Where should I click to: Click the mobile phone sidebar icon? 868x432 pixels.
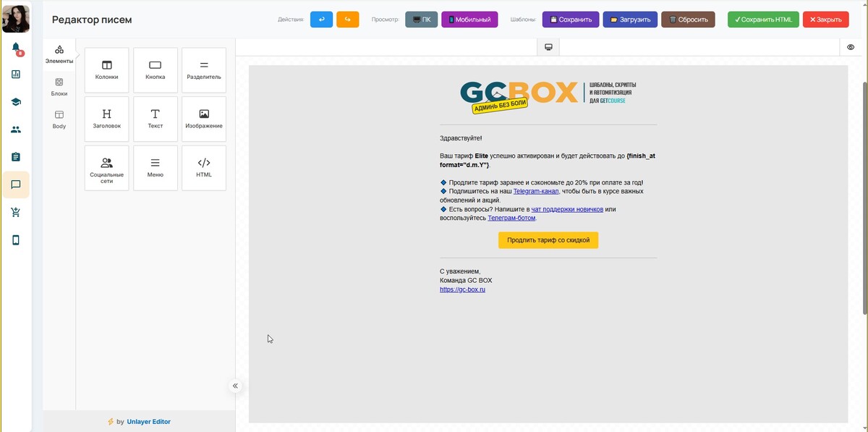pyautogui.click(x=16, y=240)
